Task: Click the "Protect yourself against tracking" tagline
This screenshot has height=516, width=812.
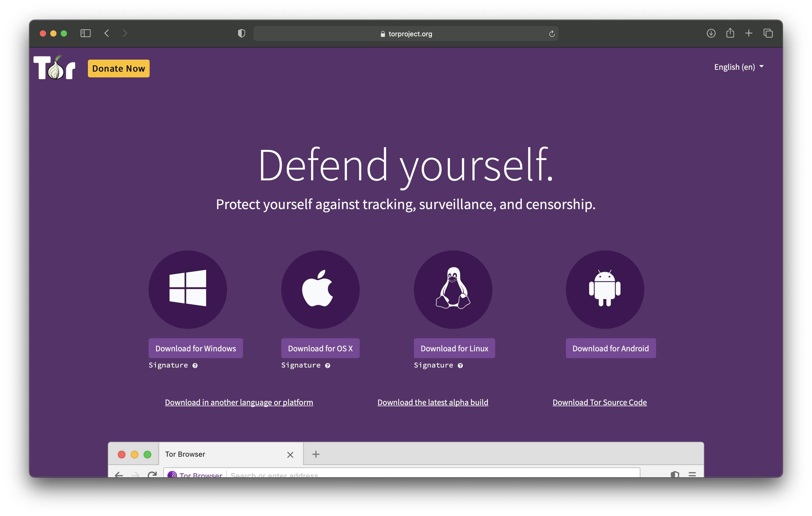Action: (406, 204)
